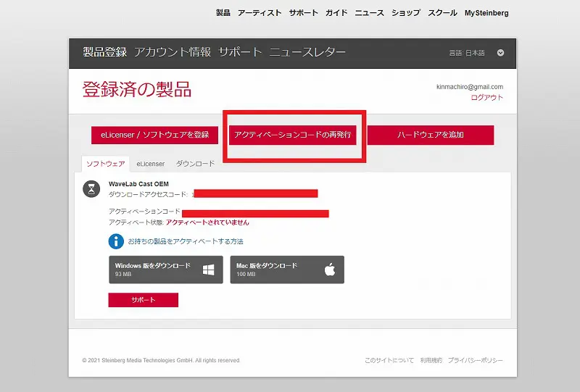This screenshot has width=580, height=392.
Task: Go to MySteinberg in top navigation
Action: pyautogui.click(x=486, y=13)
